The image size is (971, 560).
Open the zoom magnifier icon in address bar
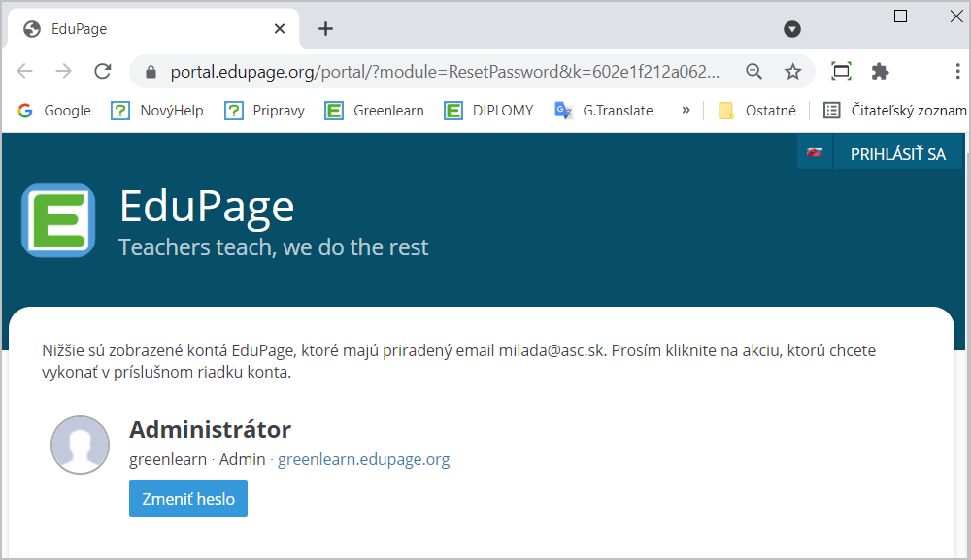pyautogui.click(x=753, y=72)
